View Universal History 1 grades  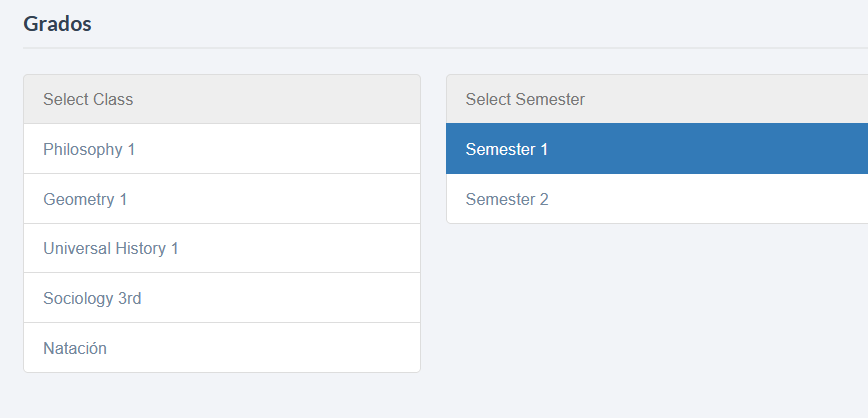pyautogui.click(x=111, y=248)
